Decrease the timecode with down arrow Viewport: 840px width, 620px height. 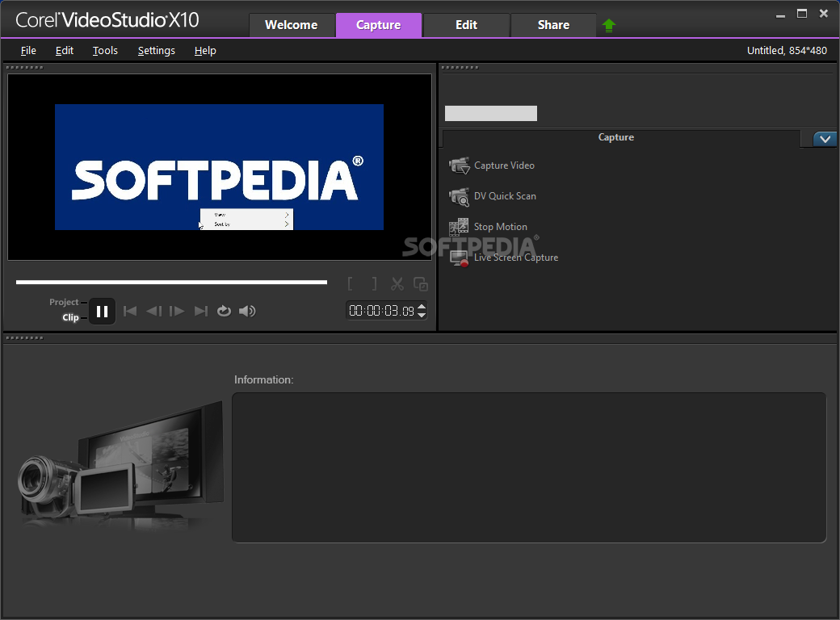pyautogui.click(x=422, y=315)
